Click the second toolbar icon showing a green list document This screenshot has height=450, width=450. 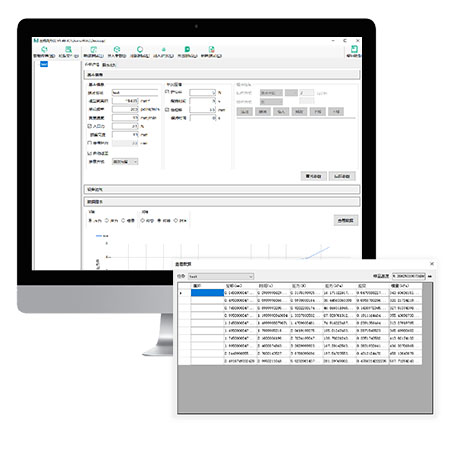68,49
